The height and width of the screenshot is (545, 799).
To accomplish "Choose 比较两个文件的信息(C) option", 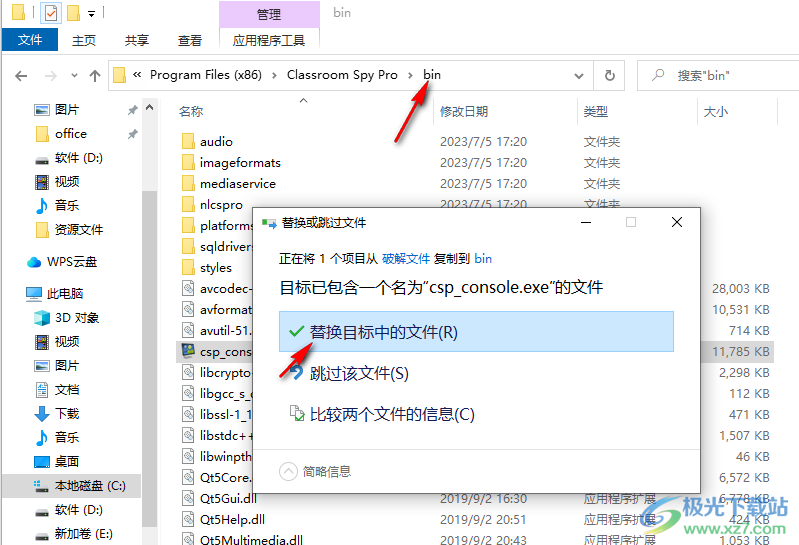I will tap(392, 414).
